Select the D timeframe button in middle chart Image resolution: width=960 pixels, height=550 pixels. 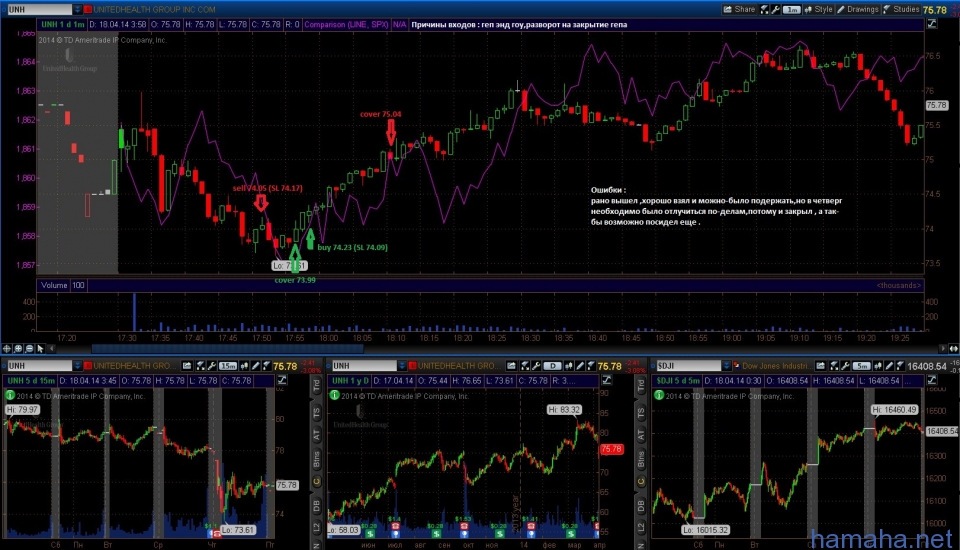[553, 366]
